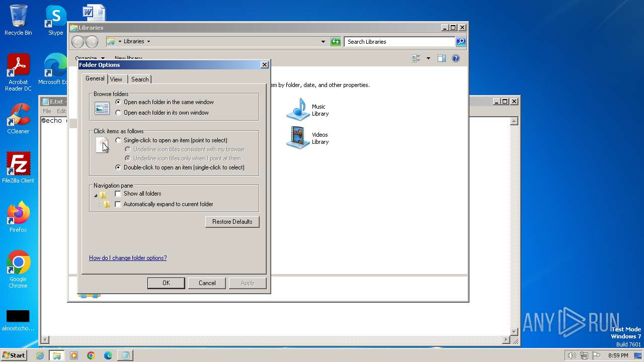Click the Explorer Forward navigation arrow
This screenshot has height=362, width=644.
92,42
